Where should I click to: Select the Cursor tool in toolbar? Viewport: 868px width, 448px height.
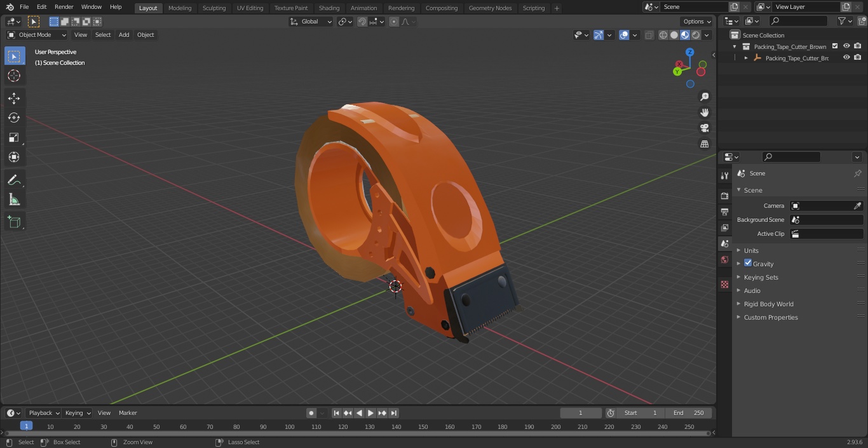(x=14, y=76)
